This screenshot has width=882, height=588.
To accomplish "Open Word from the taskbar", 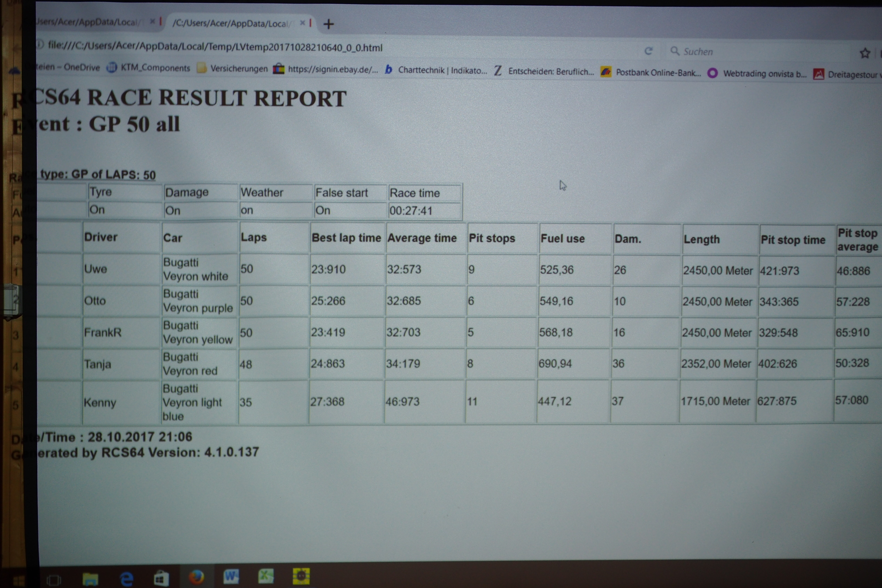I will pyautogui.click(x=231, y=576).
